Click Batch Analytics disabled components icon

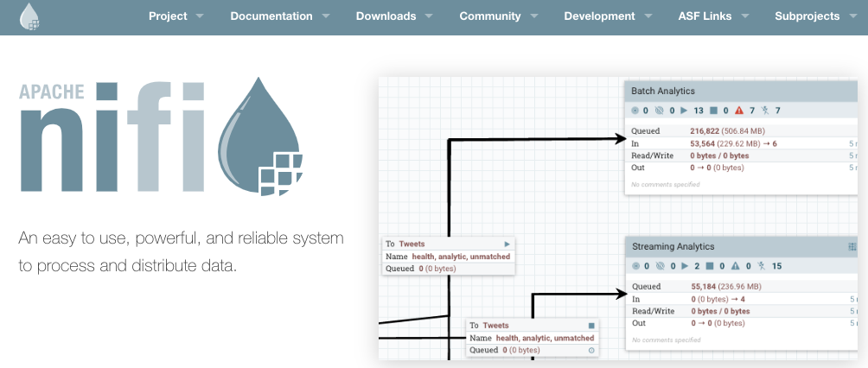[765, 111]
